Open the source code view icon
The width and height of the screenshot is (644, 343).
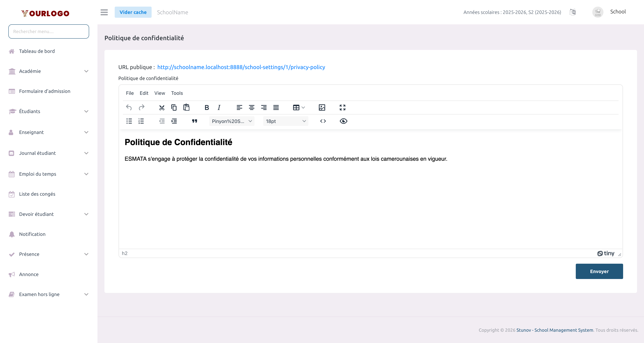323,121
